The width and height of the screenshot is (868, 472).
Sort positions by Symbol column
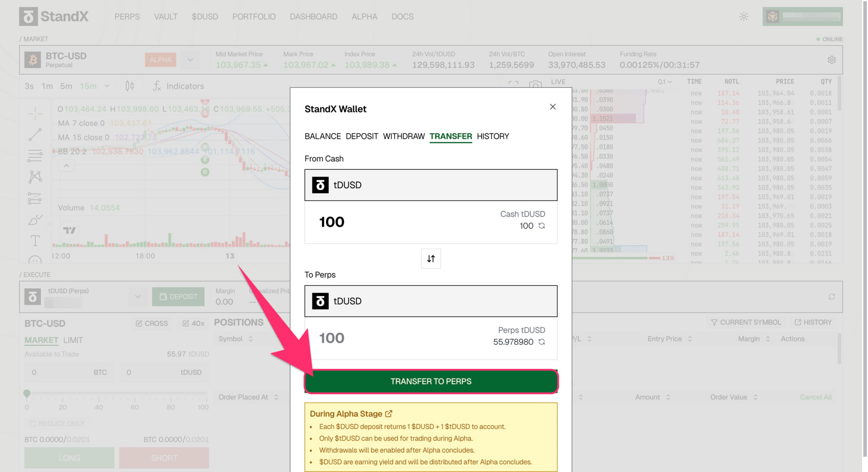click(236, 339)
